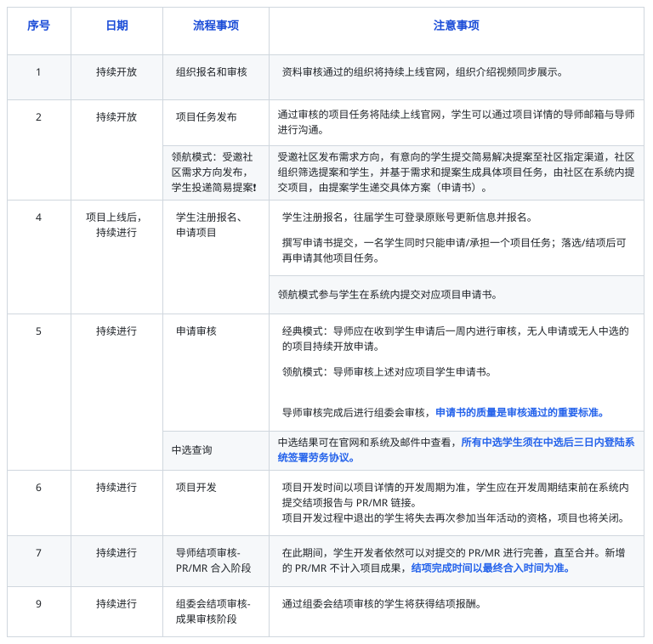
Task: Click text 中选结果可在官网和系统及邮件中查看
Action: 369,443
